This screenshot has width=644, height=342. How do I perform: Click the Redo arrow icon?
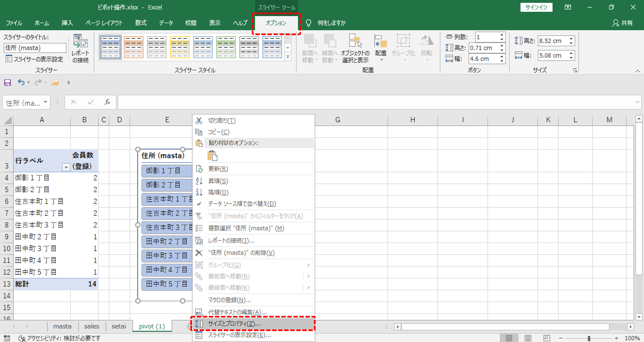[38, 83]
